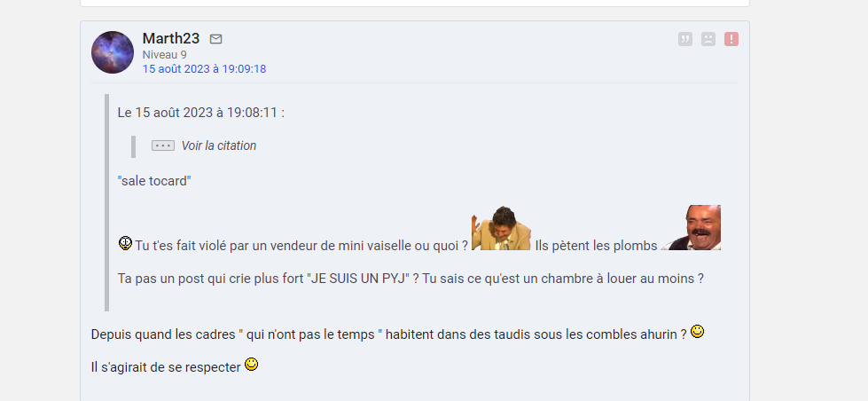Click "Voir la citation" to reveal the quote
Screen dimensions: 868x401
219,145
